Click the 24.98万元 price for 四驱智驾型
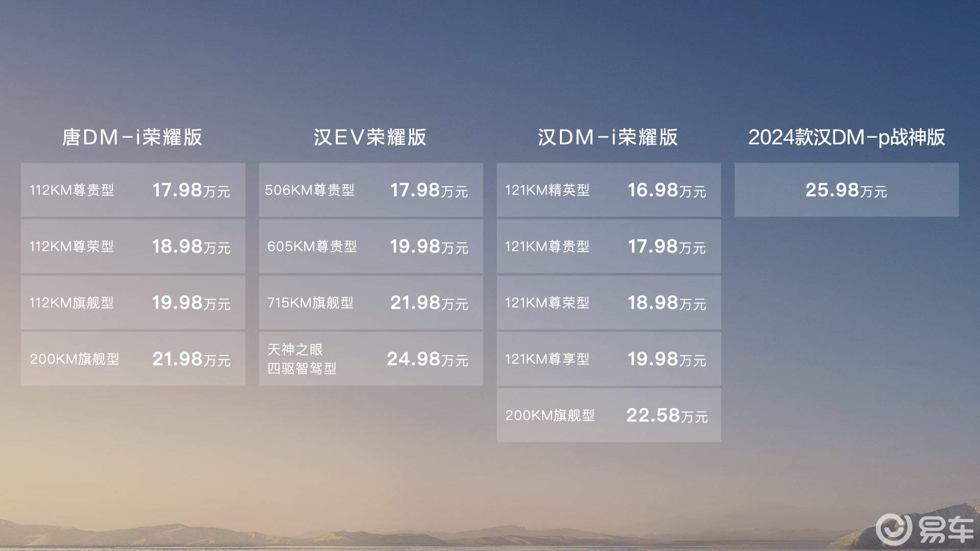Screen dimensions: 980x551 coord(428,359)
